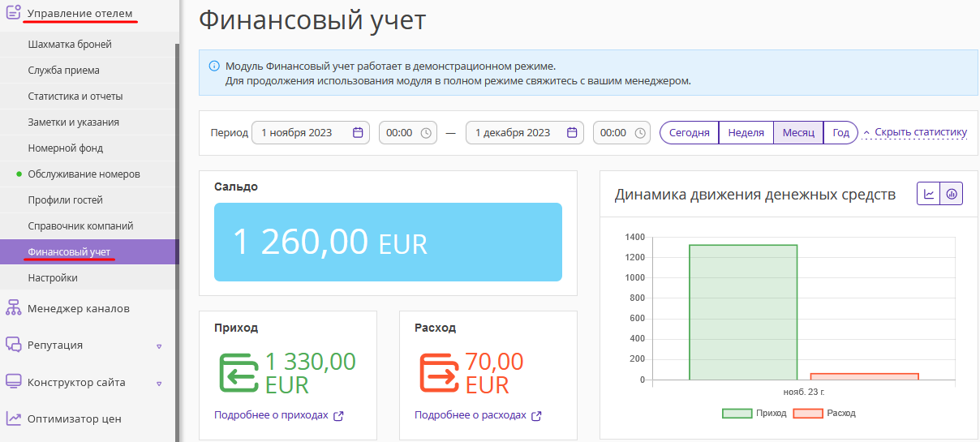Click the red Расход bar in chart

[865, 376]
